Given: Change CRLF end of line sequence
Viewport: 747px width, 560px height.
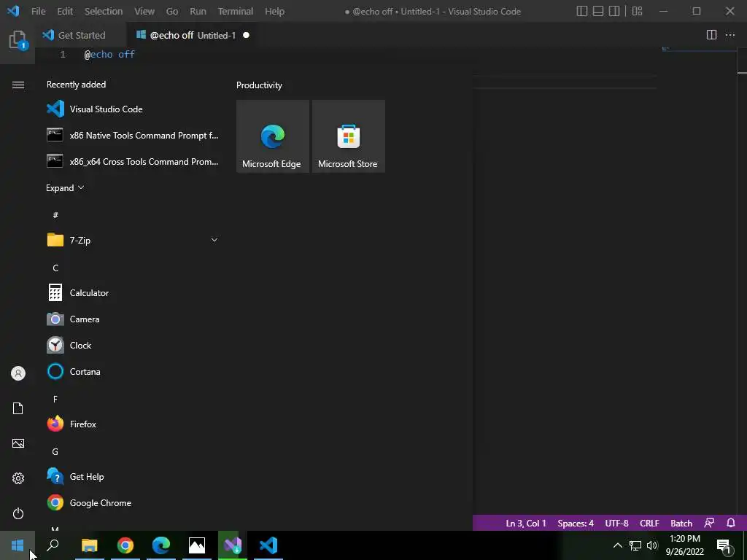Looking at the screenshot, I should pos(649,523).
